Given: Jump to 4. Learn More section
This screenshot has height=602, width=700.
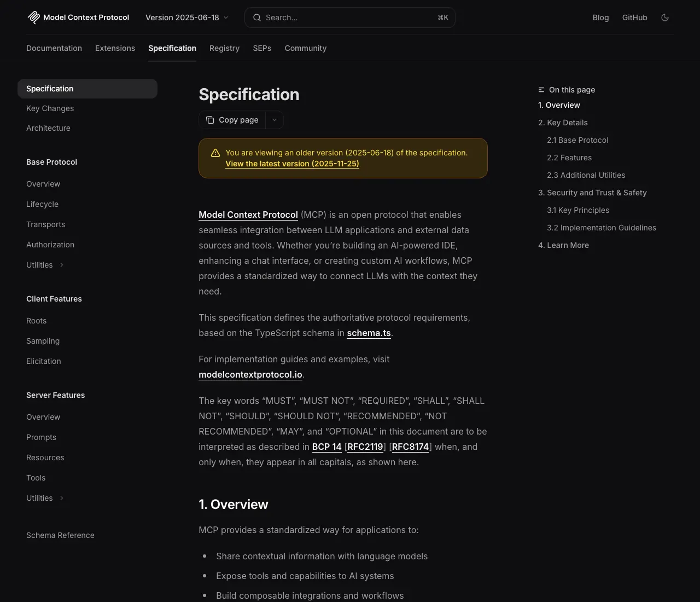Looking at the screenshot, I should pos(563,245).
